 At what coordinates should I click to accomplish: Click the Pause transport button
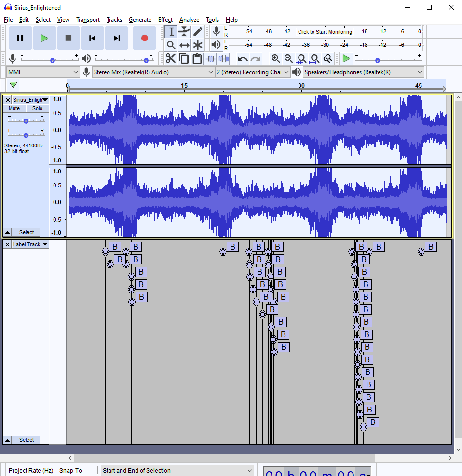tap(20, 38)
